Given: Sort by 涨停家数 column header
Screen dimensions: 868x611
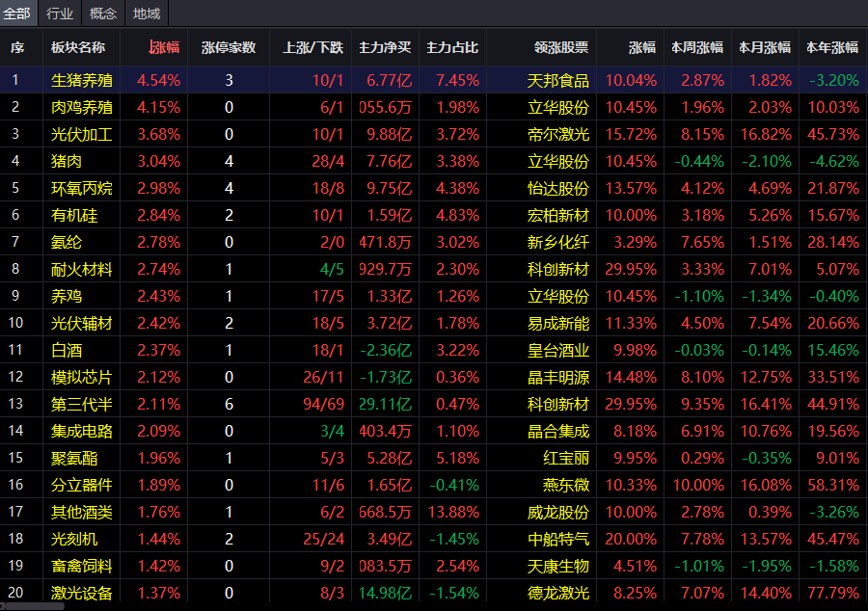Looking at the screenshot, I should tap(229, 47).
